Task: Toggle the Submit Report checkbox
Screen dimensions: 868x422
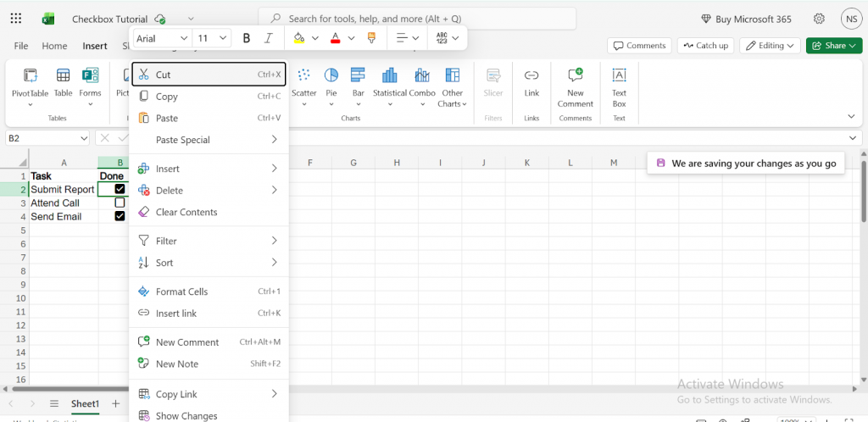Action: point(120,189)
